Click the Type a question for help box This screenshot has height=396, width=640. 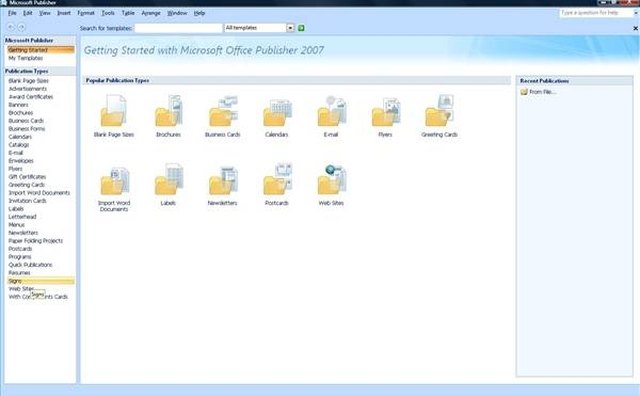pyautogui.click(x=595, y=13)
